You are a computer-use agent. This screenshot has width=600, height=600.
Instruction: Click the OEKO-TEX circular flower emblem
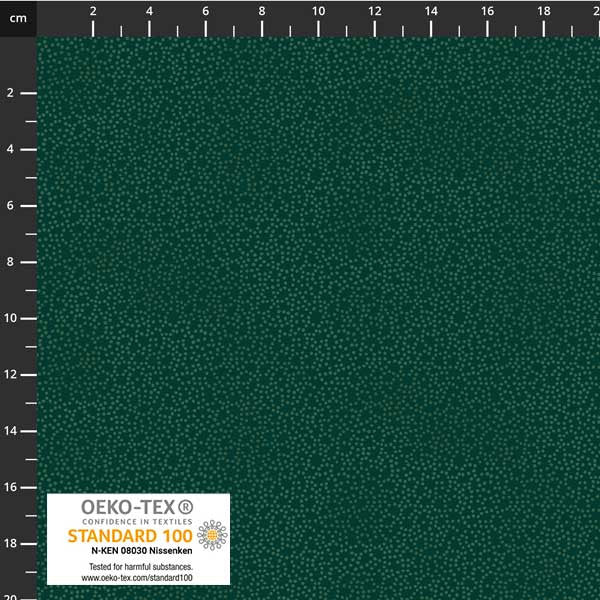click(211, 536)
